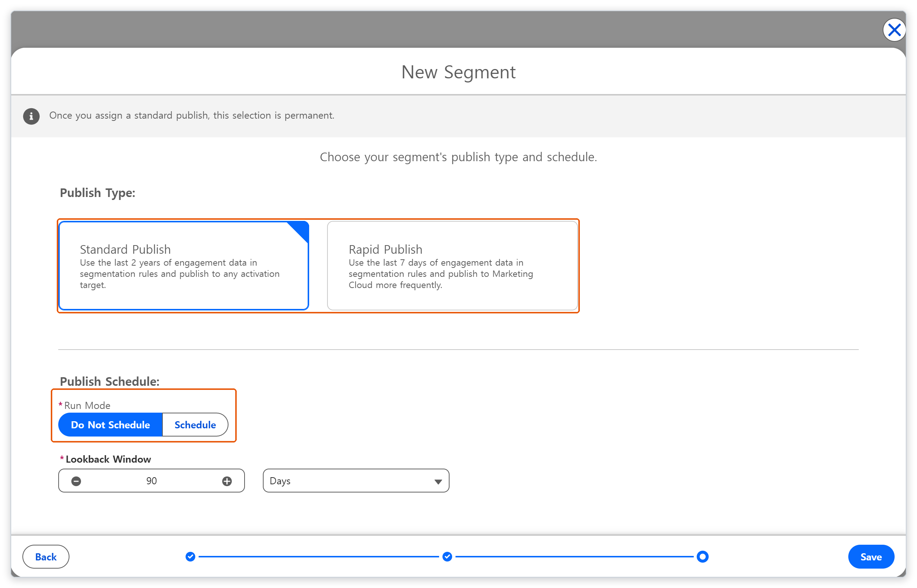Switch run mode to Schedule
The image size is (917, 588).
[x=195, y=425]
